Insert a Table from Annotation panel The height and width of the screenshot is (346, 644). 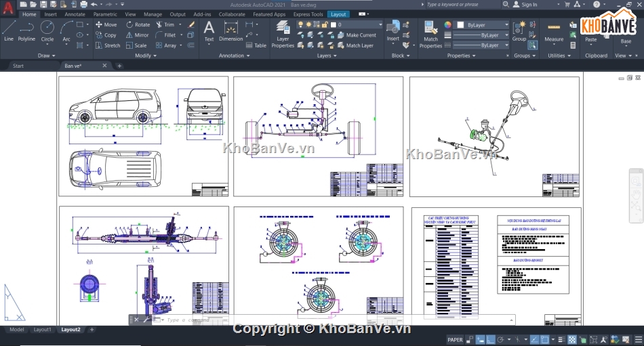click(x=256, y=45)
